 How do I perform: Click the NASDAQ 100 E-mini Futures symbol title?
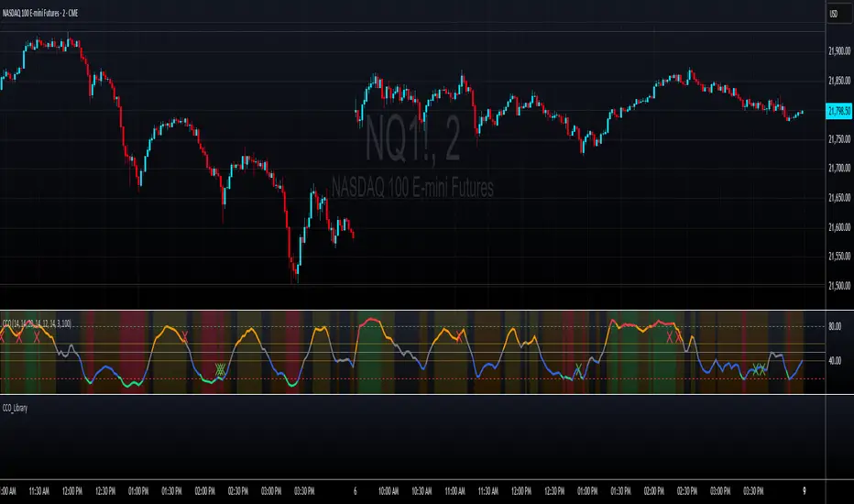[40, 13]
